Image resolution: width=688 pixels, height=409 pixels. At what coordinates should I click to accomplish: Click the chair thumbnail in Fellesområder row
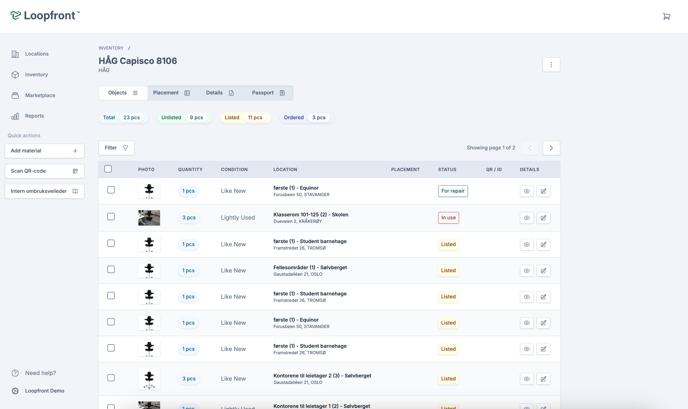(149, 270)
